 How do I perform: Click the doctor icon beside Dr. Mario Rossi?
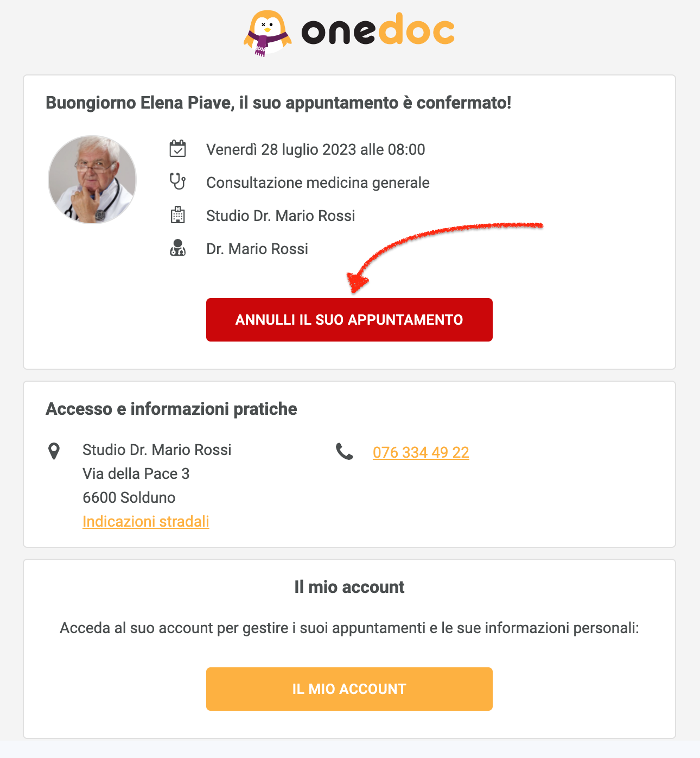coord(177,248)
